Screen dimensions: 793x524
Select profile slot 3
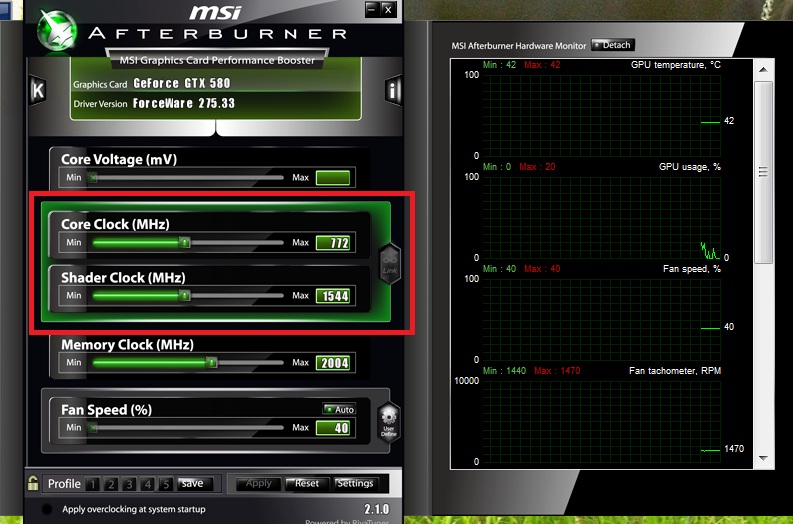(x=129, y=484)
